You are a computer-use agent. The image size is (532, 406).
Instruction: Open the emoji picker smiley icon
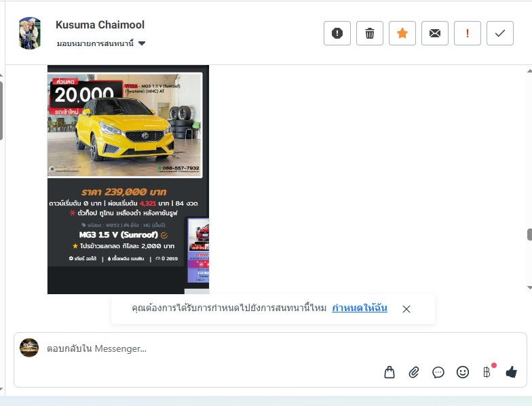coord(463,372)
